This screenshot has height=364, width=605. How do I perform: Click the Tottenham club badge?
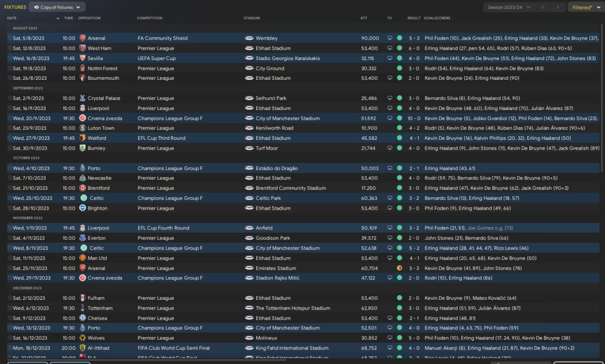tap(83, 308)
